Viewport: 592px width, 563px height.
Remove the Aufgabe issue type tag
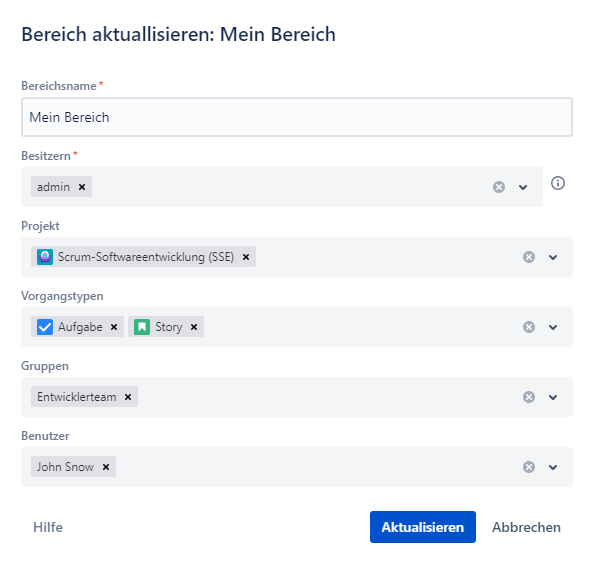[114, 327]
